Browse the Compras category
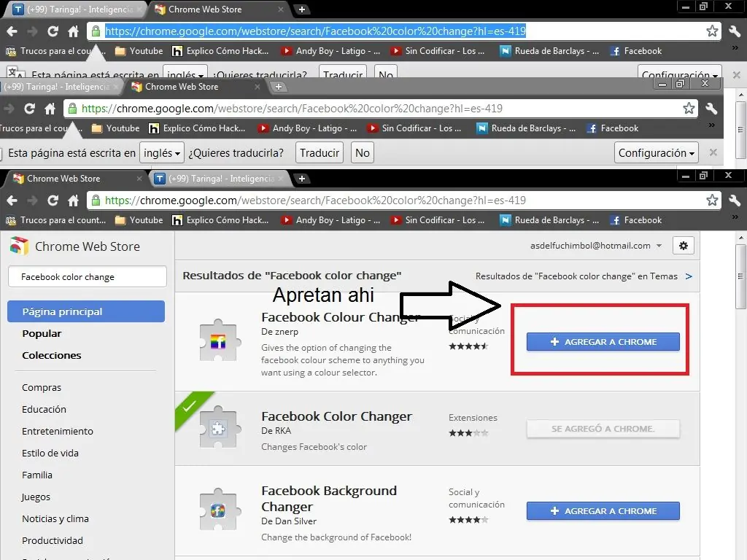The height and width of the screenshot is (560, 747). [42, 388]
